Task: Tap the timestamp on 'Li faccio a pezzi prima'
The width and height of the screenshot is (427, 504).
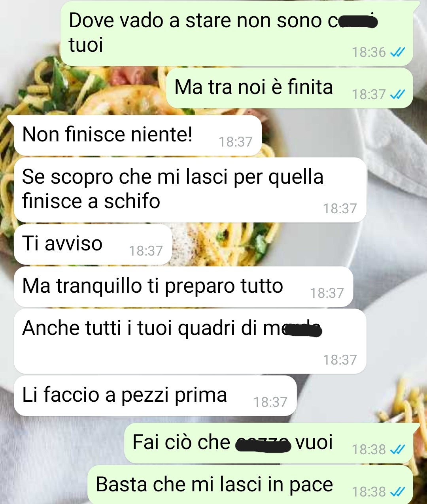Action: click(x=270, y=402)
